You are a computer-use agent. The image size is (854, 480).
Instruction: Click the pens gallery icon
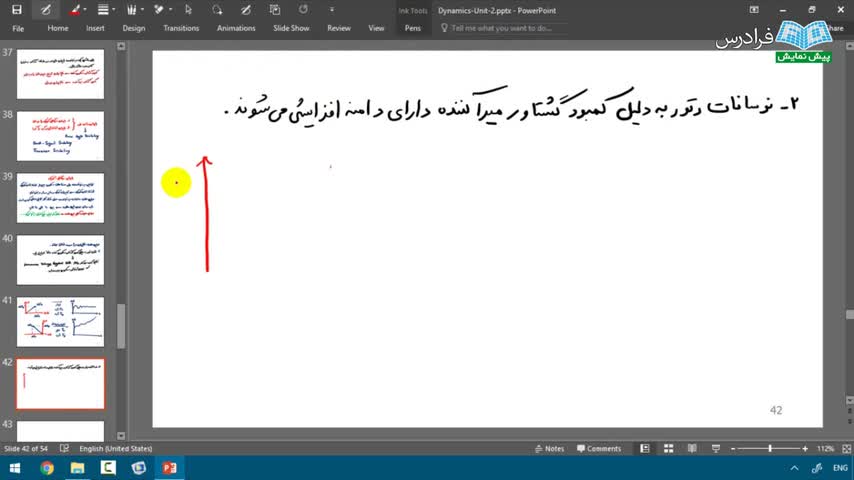(131, 10)
